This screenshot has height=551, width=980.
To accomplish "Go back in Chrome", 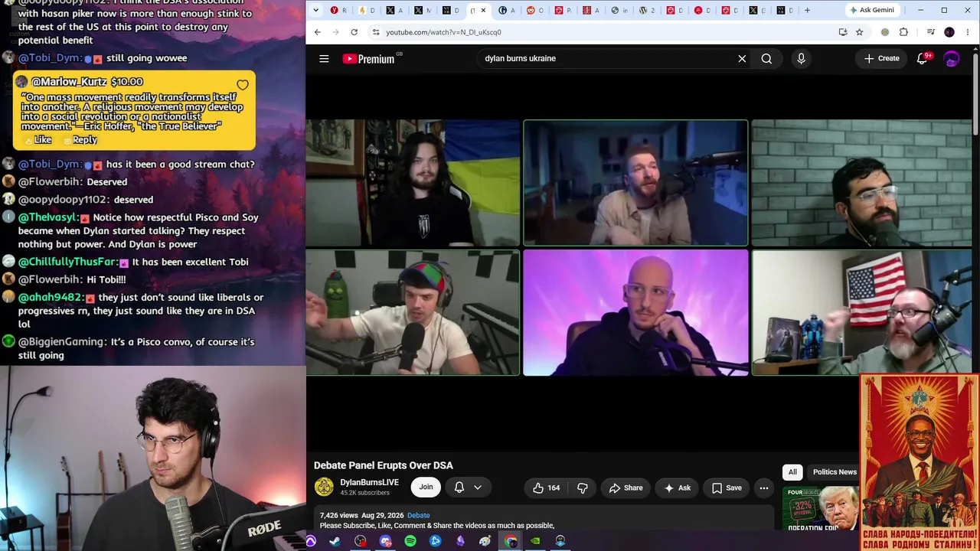I will click(x=318, y=32).
